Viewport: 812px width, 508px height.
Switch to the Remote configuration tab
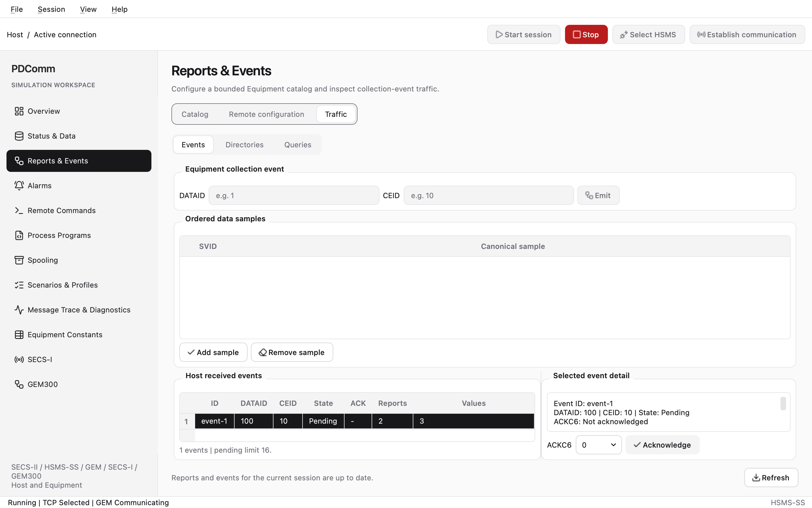tap(266, 114)
